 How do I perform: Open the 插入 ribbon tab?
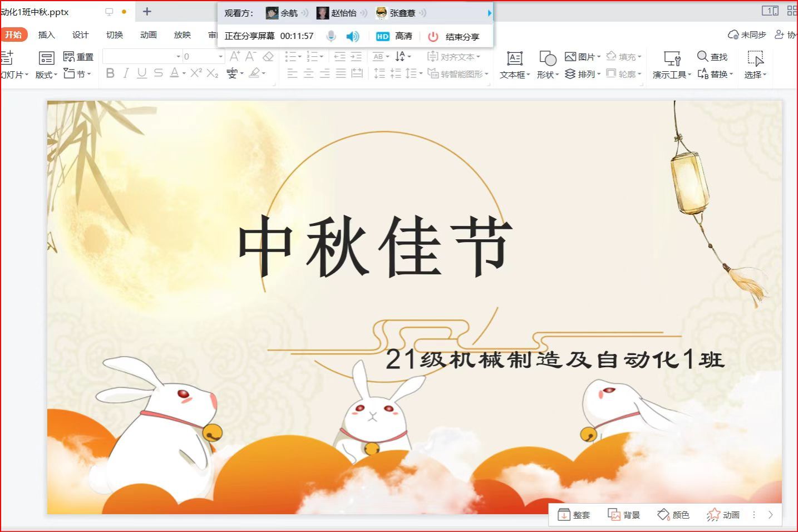[x=47, y=35]
